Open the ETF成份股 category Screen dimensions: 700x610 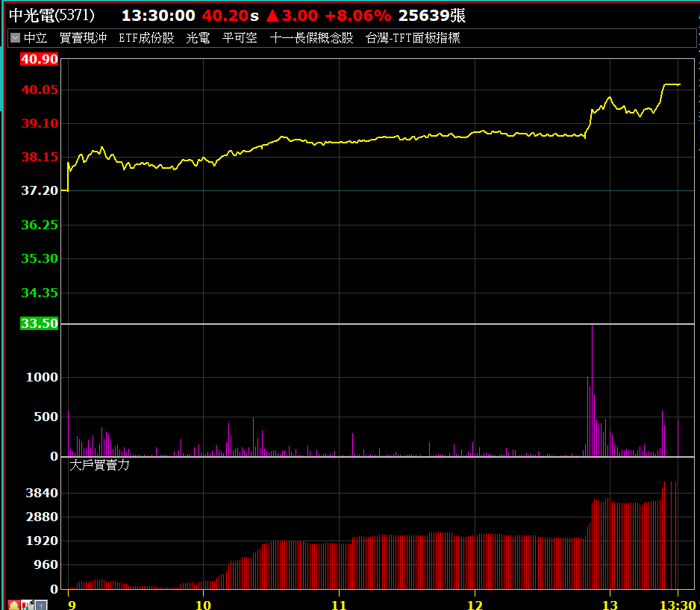click(146, 38)
